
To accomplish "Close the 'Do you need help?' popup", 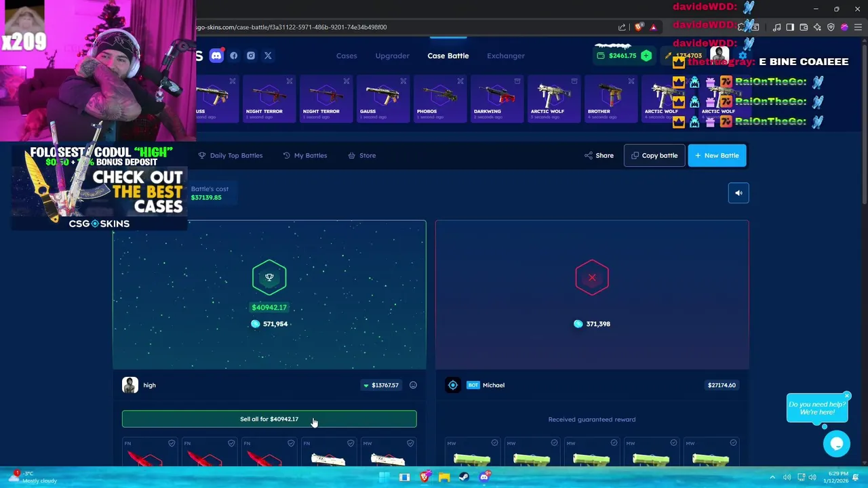I will pyautogui.click(x=847, y=396).
